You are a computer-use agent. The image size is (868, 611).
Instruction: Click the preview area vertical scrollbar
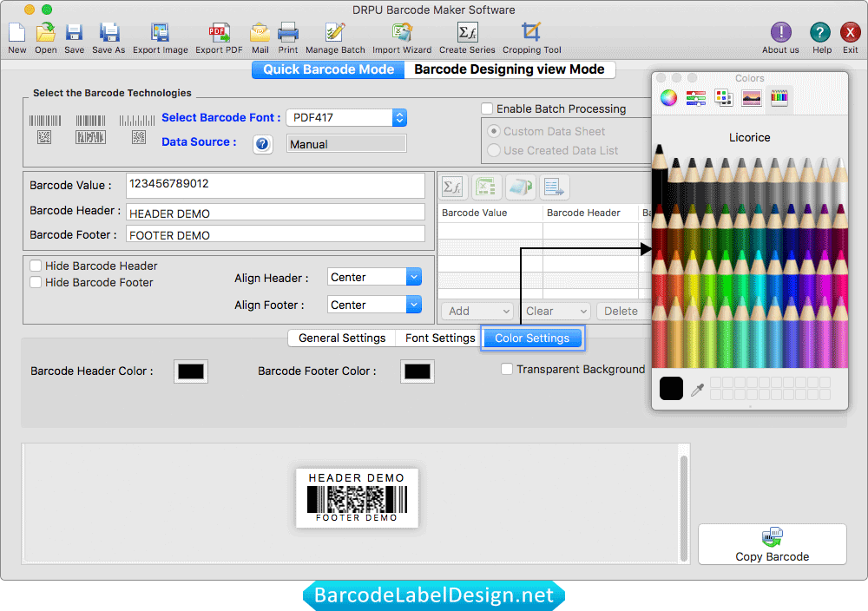684,508
